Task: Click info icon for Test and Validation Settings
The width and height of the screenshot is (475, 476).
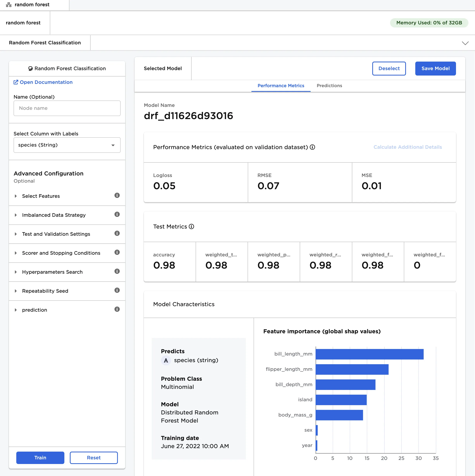Action: pyautogui.click(x=117, y=233)
